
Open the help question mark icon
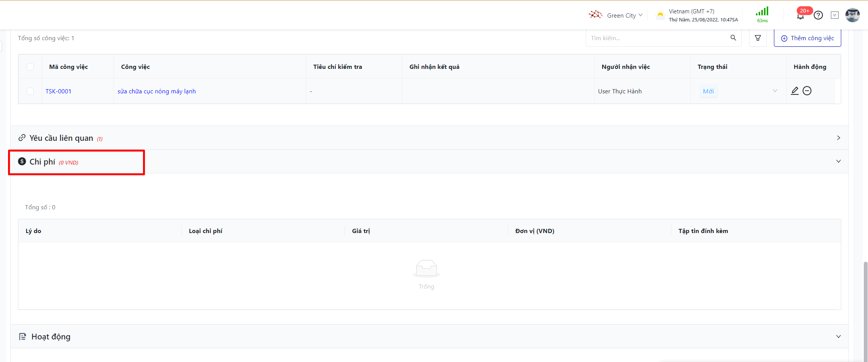(818, 15)
